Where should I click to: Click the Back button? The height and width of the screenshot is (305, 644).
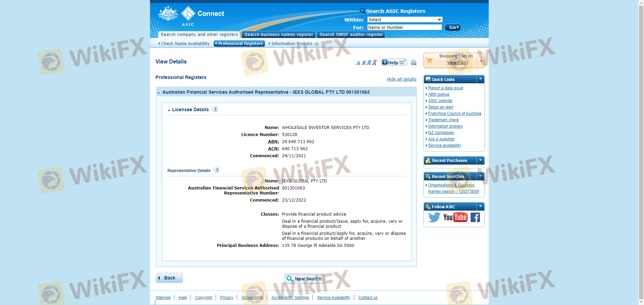click(169, 278)
